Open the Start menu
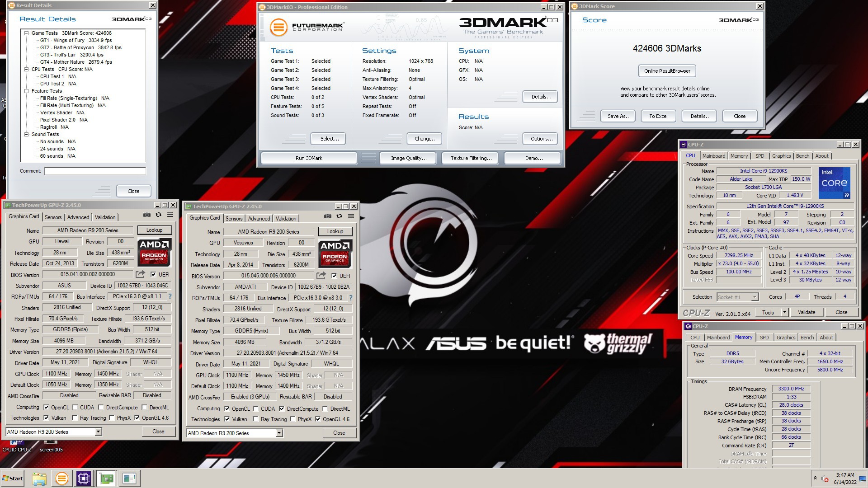Screen dimensions: 868x488 (13, 479)
